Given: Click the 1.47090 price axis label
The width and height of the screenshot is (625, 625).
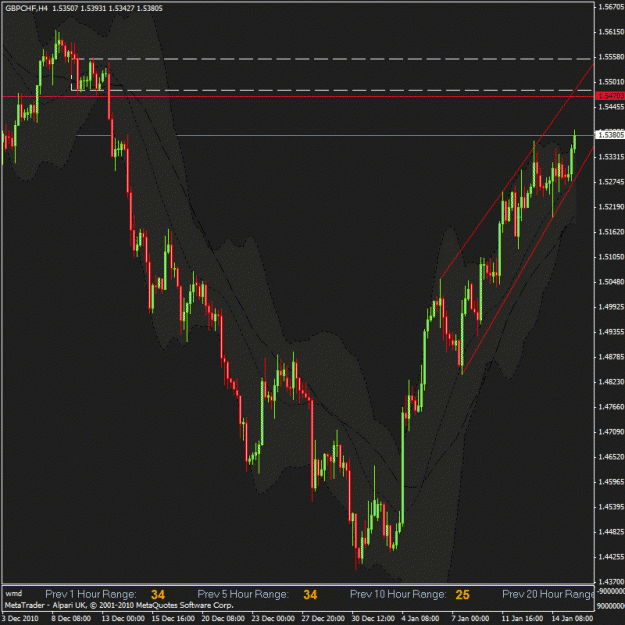Looking at the screenshot, I should tap(611, 432).
